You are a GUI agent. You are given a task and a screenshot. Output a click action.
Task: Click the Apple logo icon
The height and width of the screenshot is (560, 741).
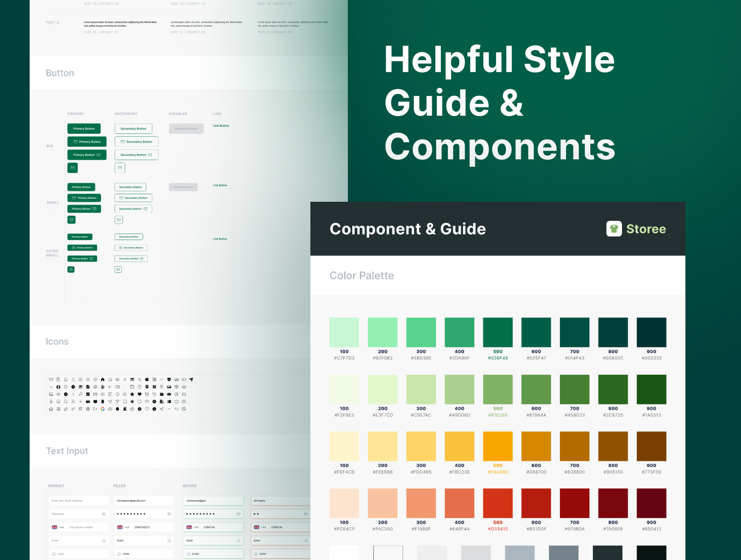click(147, 379)
